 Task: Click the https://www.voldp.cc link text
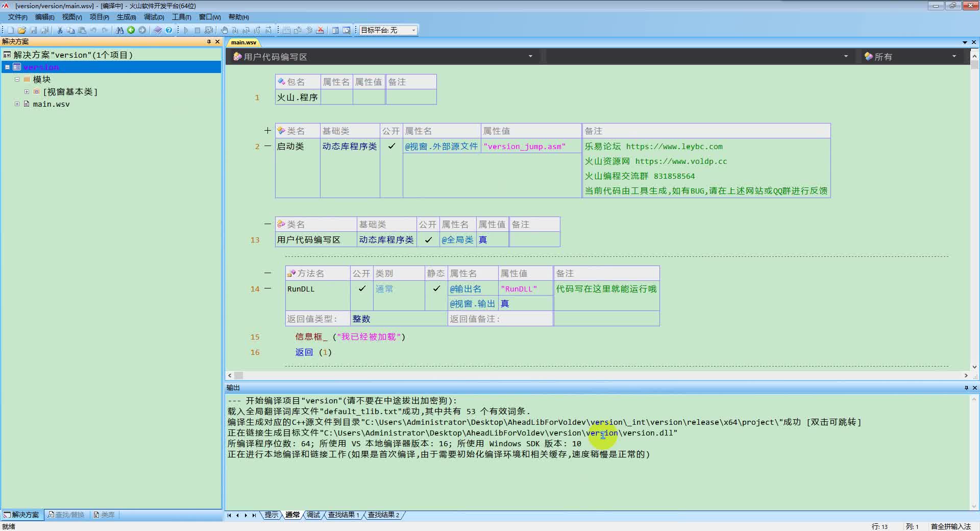point(681,161)
